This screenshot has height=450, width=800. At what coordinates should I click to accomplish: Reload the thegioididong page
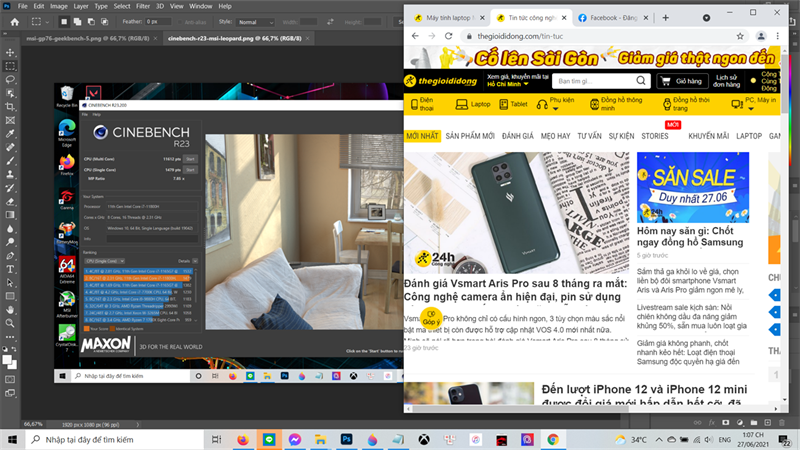coord(448,36)
